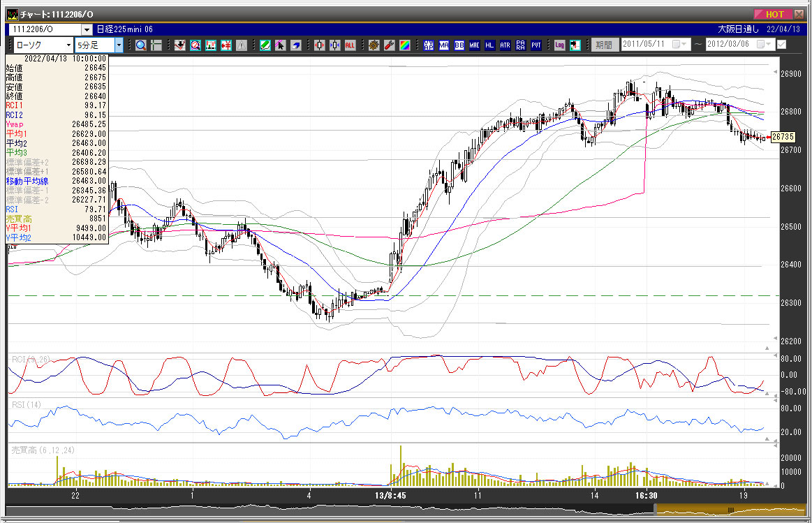
Task: Toggle the MA moving average indicator
Action: pos(444,45)
